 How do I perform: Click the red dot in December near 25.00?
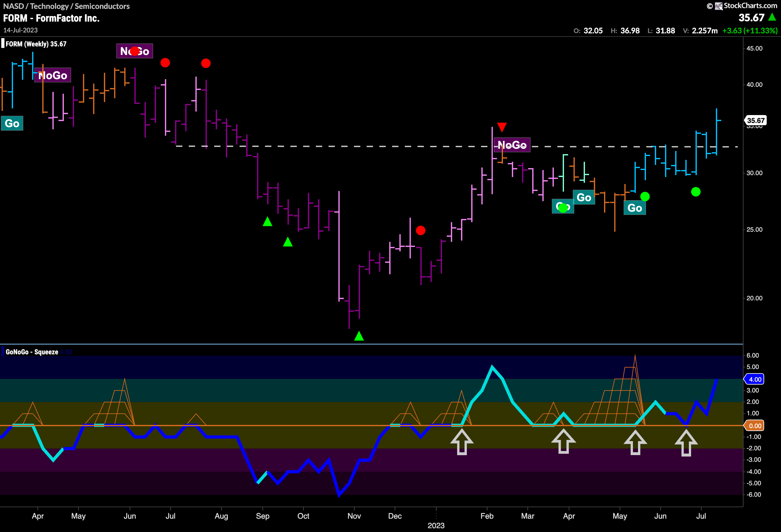coord(420,230)
